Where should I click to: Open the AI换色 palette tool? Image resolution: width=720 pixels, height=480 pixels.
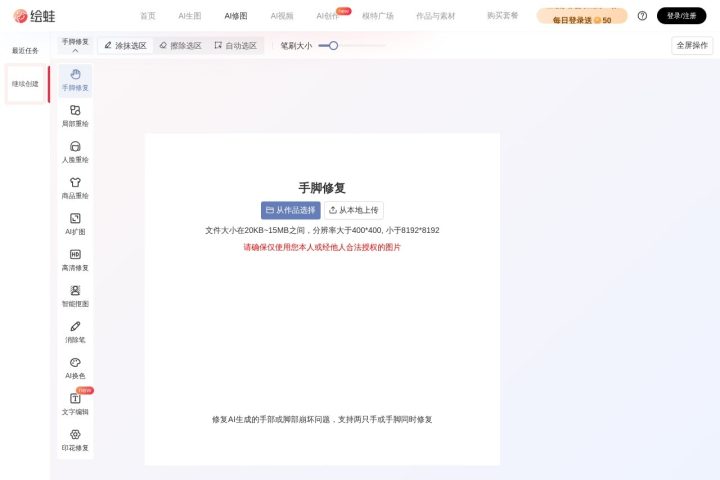[x=75, y=368]
